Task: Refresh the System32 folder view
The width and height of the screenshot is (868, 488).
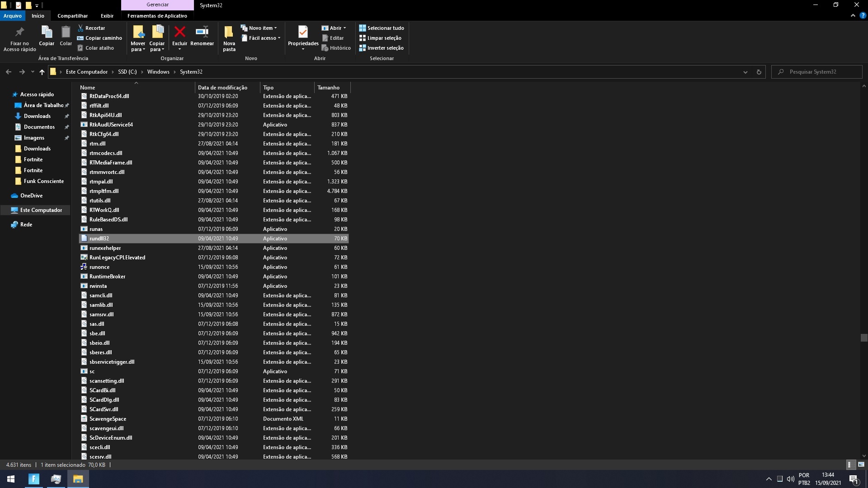Action: (759, 72)
